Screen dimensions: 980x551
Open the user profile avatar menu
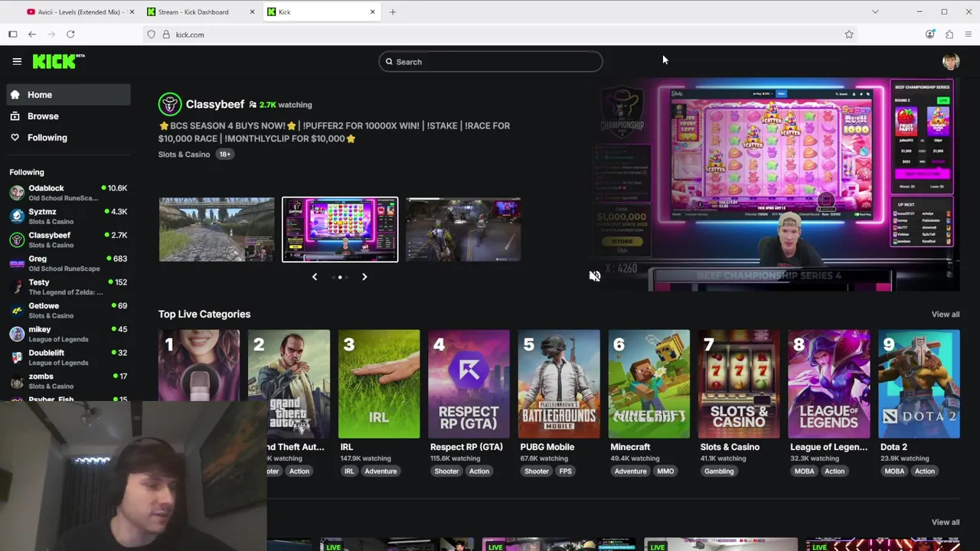(x=951, y=62)
